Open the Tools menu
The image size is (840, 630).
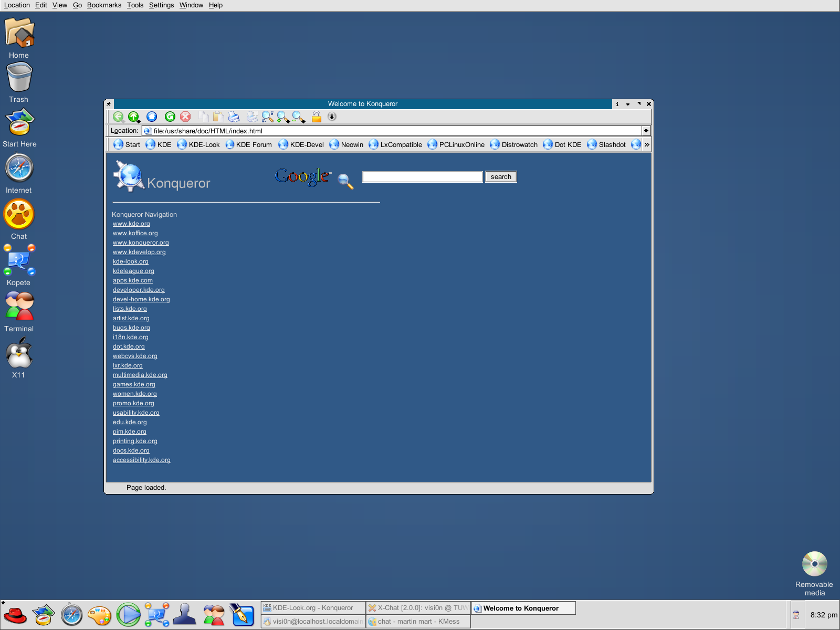pos(135,5)
